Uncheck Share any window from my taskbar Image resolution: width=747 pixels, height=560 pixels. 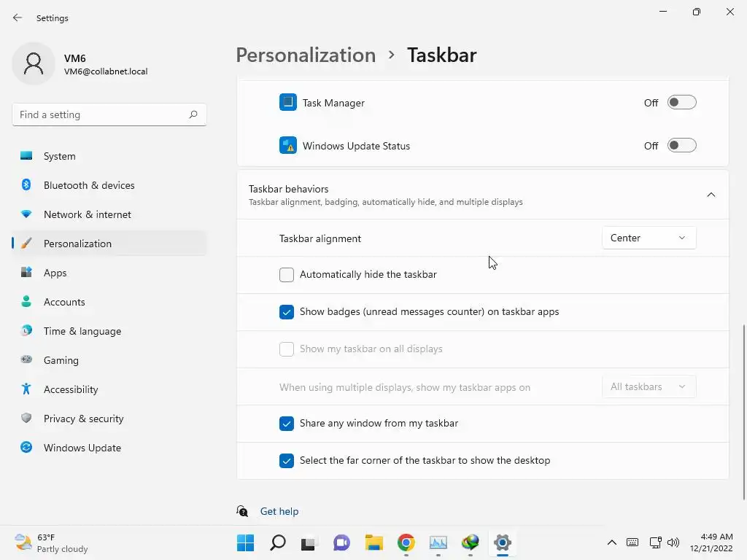click(286, 424)
